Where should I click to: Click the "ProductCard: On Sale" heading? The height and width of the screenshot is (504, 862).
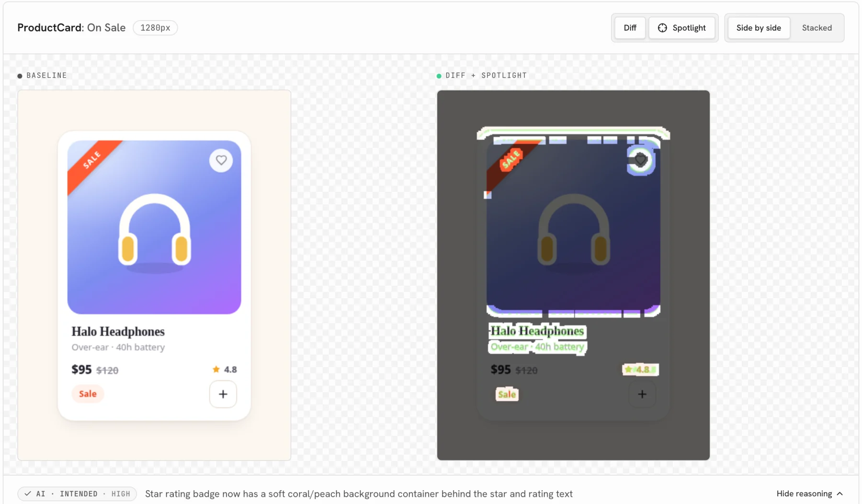click(71, 28)
